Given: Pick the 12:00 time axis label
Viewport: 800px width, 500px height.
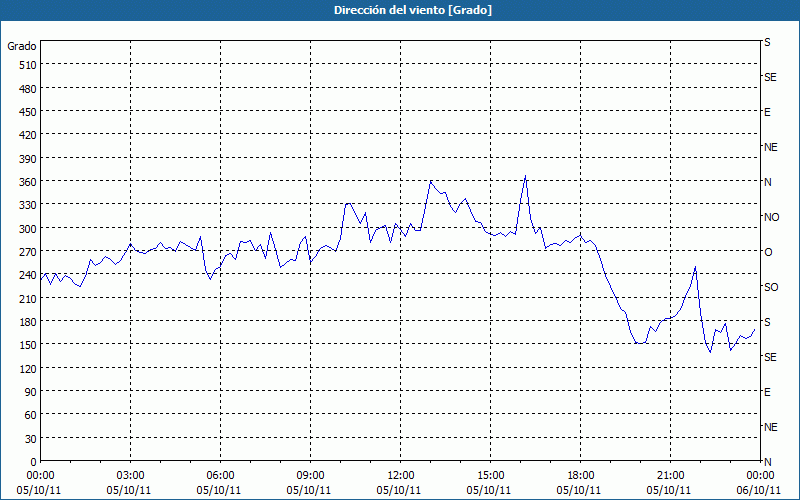Looking at the screenshot, I should (x=401, y=476).
